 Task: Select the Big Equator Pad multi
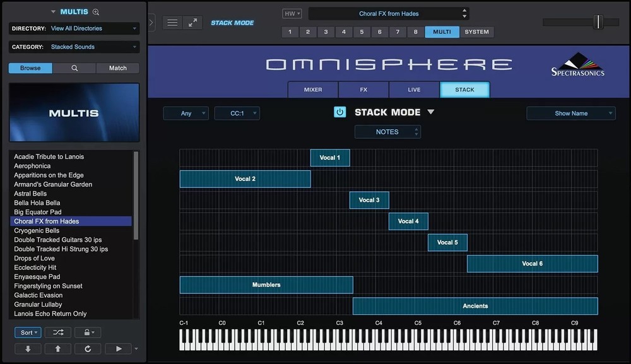(71, 212)
